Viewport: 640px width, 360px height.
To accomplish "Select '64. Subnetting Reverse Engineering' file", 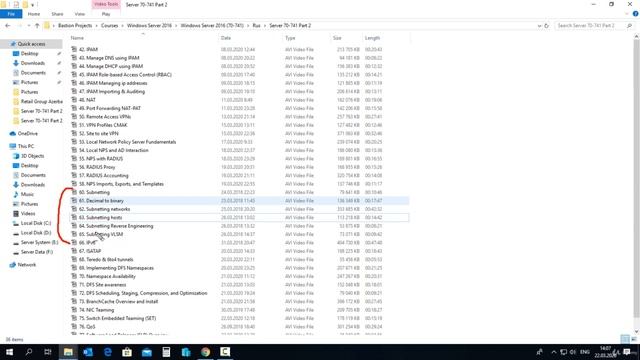I will 116,226.
